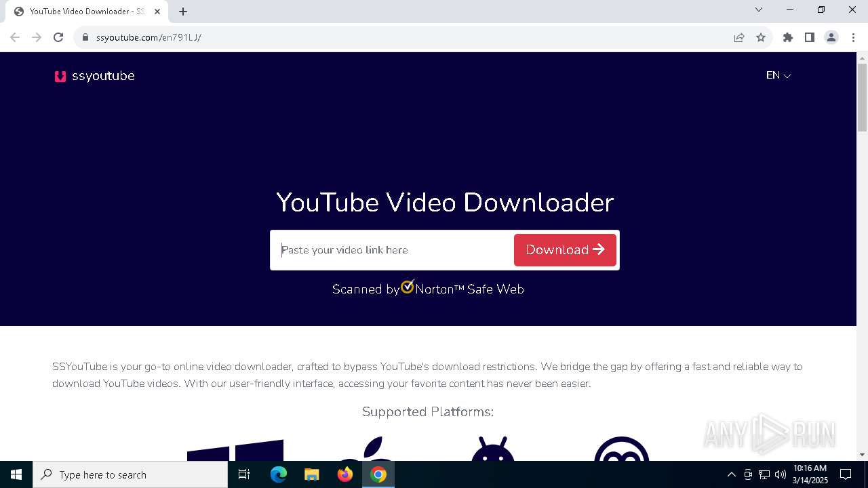Open the EN language dropdown
This screenshot has height=488, width=868.
(x=778, y=75)
